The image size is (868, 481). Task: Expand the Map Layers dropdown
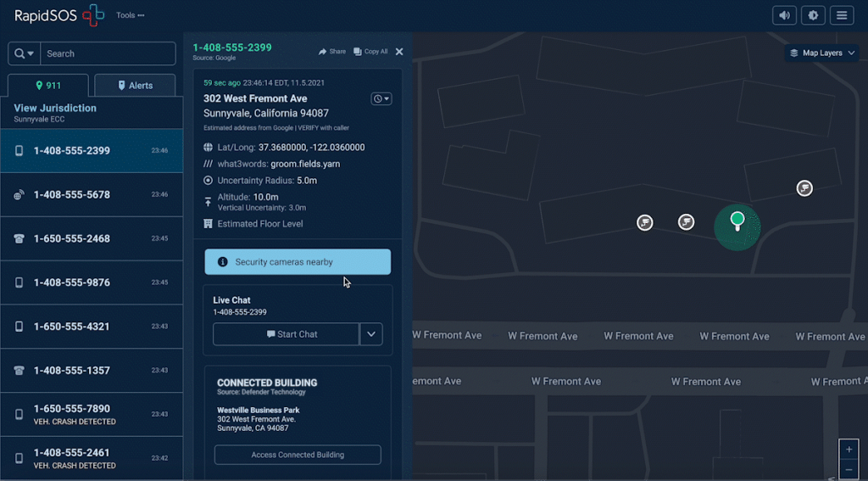822,53
